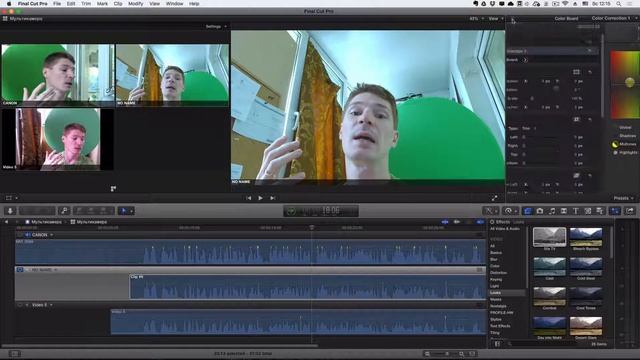Open the Apple menu

click(x=9, y=3)
